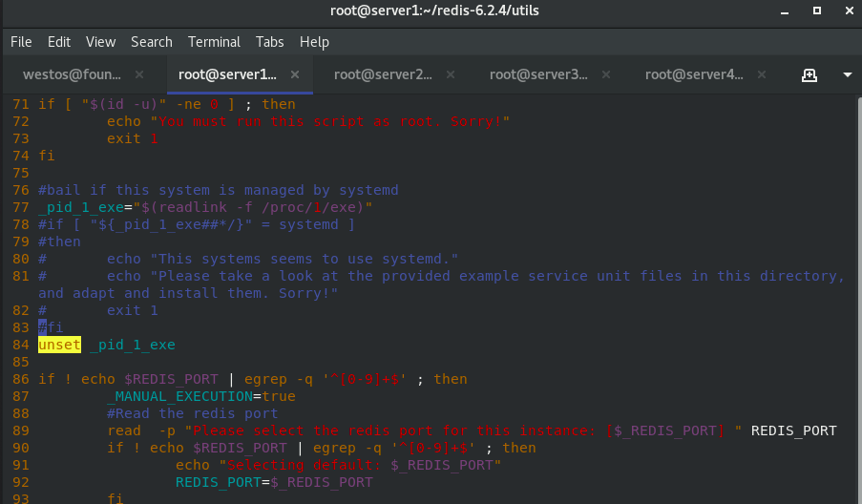Click "$REDIS_PORT" on line 86
Image resolution: width=862 pixels, height=504 pixels.
pyautogui.click(x=171, y=379)
